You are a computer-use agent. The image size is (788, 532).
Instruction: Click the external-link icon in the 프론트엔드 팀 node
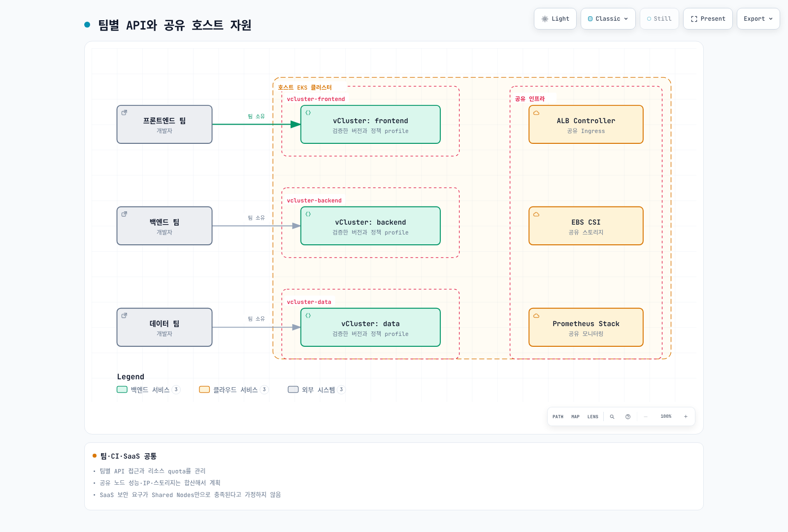coord(124,113)
